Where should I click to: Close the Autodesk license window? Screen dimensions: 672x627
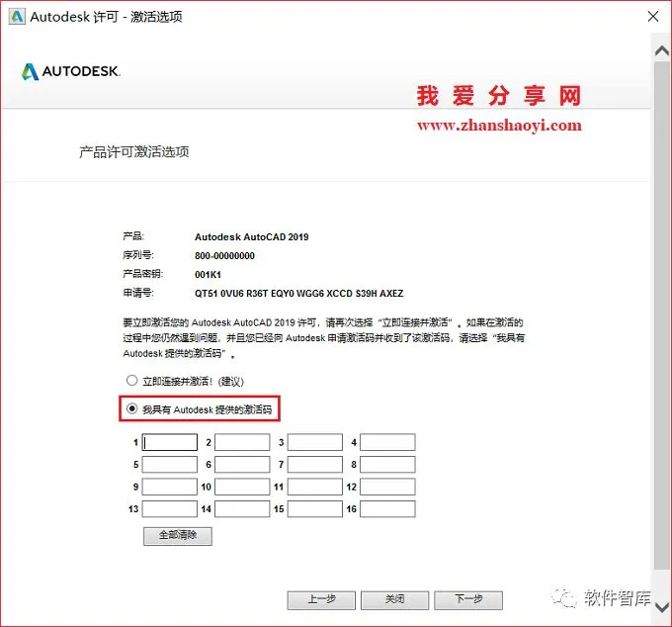(x=653, y=17)
